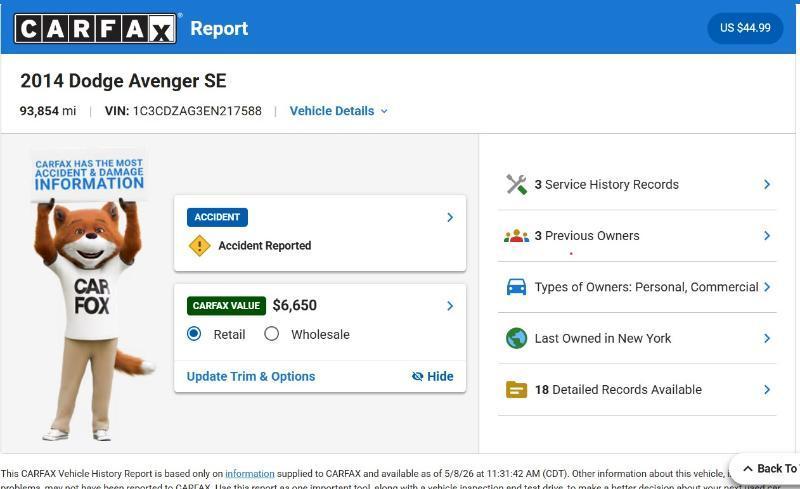
Task: Click 'Accident Reported' text
Action: pos(264,246)
